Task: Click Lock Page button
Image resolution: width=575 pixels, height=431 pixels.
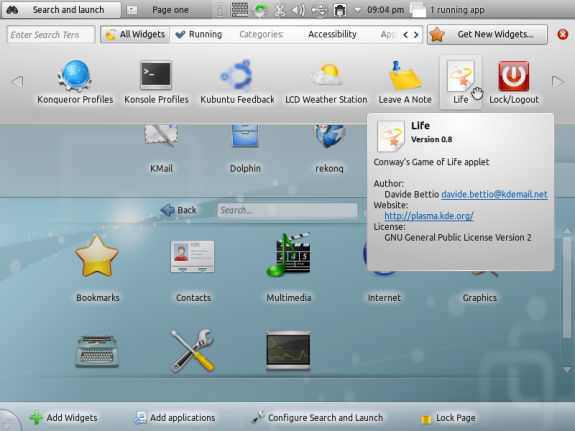Action: click(x=448, y=417)
